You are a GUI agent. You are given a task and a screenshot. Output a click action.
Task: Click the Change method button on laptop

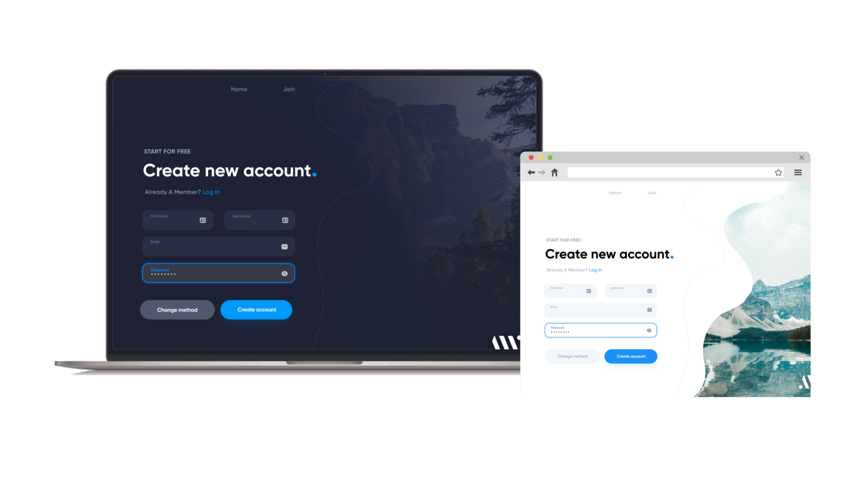[177, 309]
